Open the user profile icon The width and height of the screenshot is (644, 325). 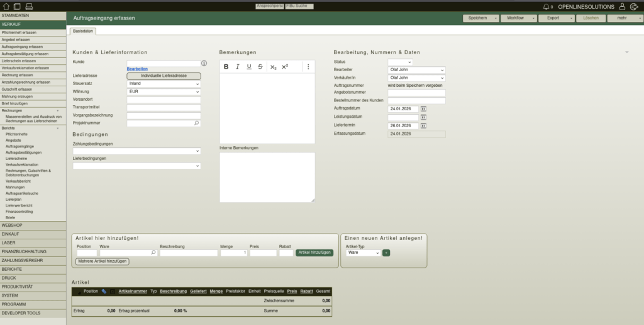622,6
